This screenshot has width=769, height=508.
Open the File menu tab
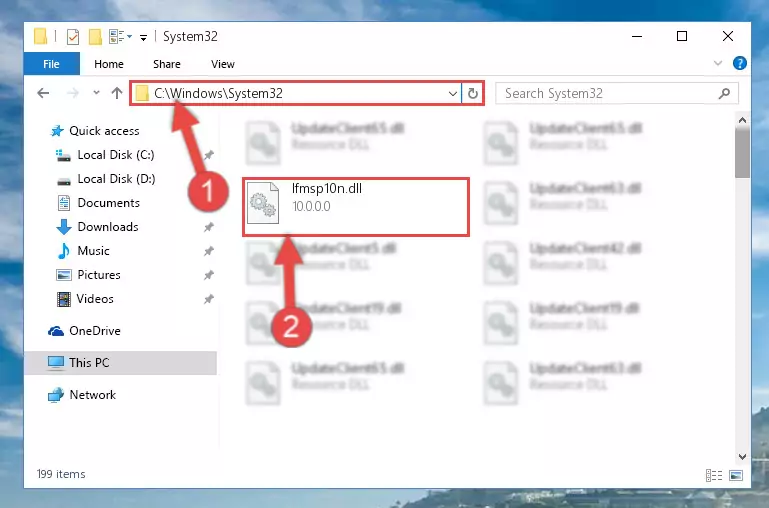[x=51, y=64]
